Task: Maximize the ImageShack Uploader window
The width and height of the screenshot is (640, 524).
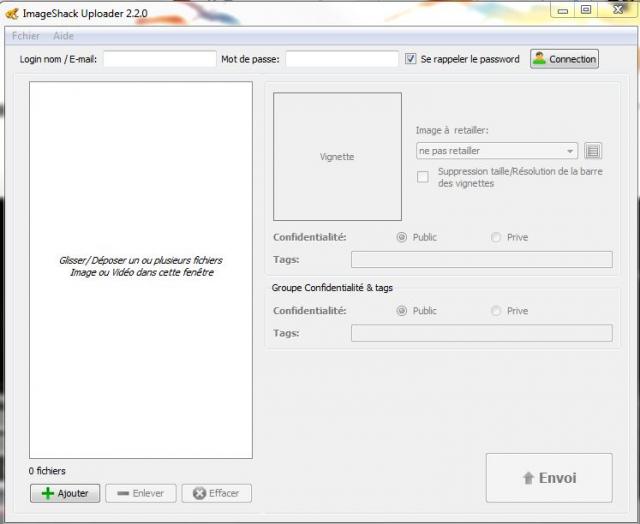Action: (586, 10)
